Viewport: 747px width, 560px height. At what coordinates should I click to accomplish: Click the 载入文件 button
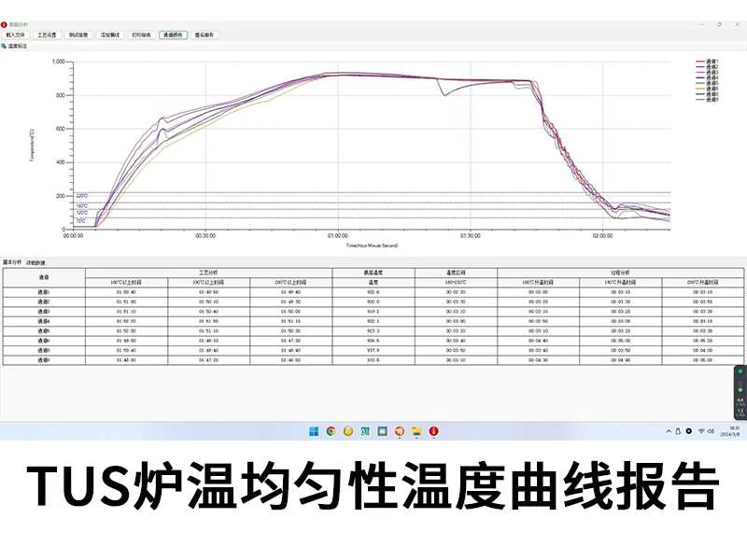(x=16, y=35)
